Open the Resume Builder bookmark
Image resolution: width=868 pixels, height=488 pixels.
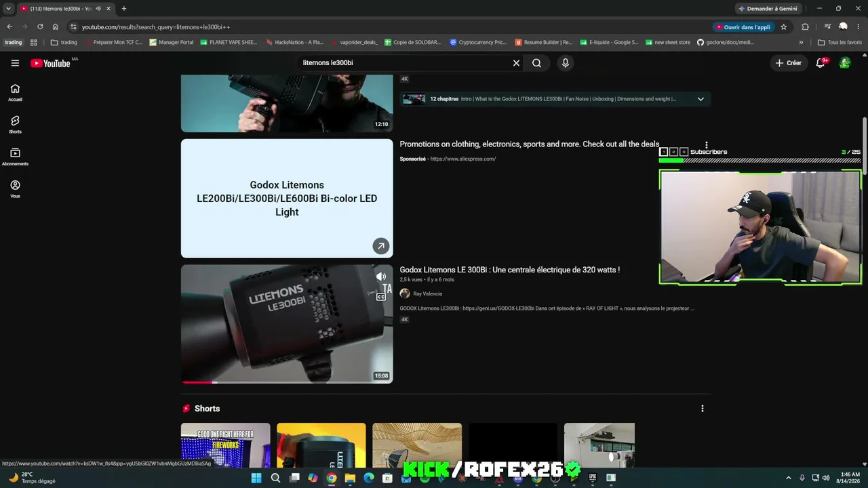click(543, 42)
